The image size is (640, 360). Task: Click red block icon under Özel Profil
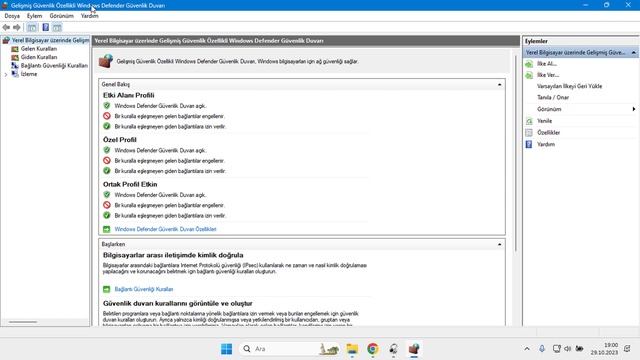coord(107,160)
